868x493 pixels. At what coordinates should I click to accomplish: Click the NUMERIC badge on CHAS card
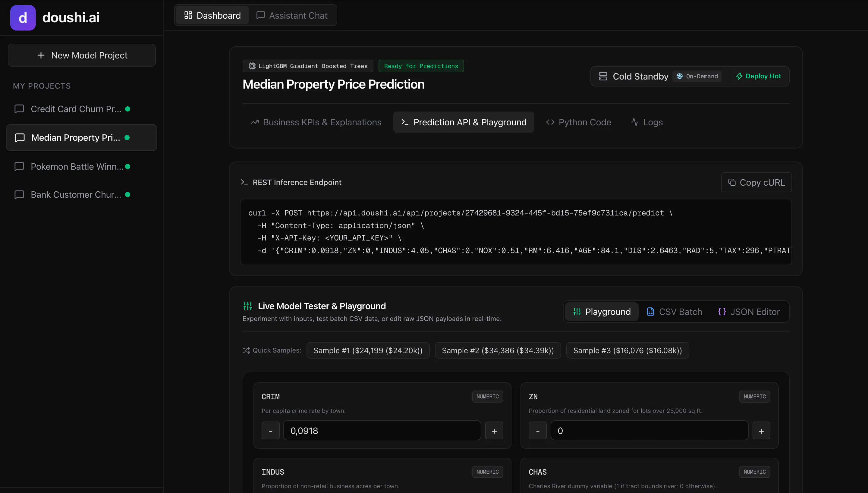[x=755, y=472]
